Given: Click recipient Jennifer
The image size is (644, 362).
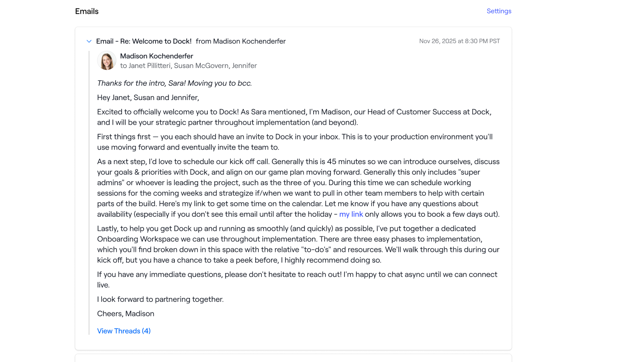Looking at the screenshot, I should 245,65.
